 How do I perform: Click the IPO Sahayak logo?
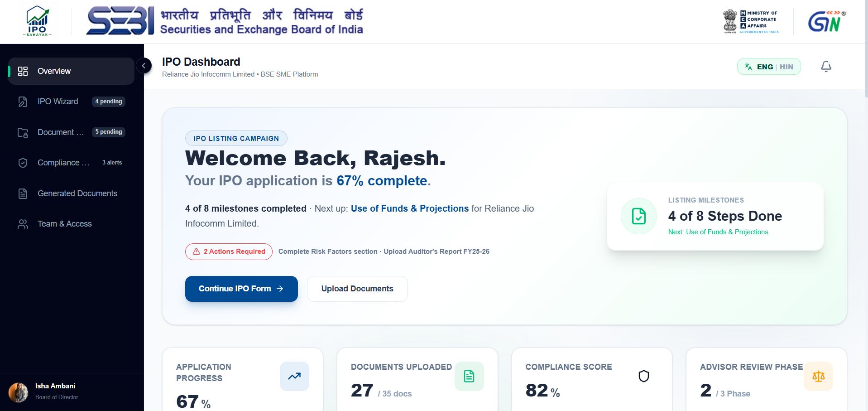pyautogui.click(x=37, y=21)
